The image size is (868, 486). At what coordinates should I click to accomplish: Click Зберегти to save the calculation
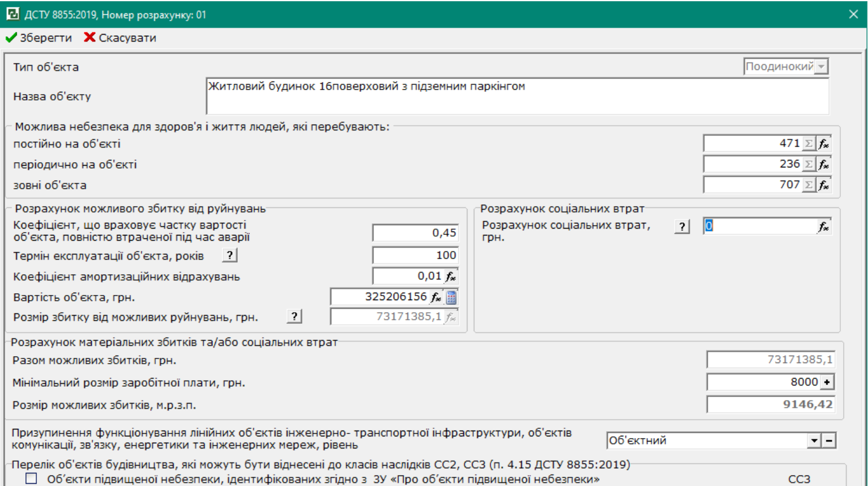click(39, 38)
